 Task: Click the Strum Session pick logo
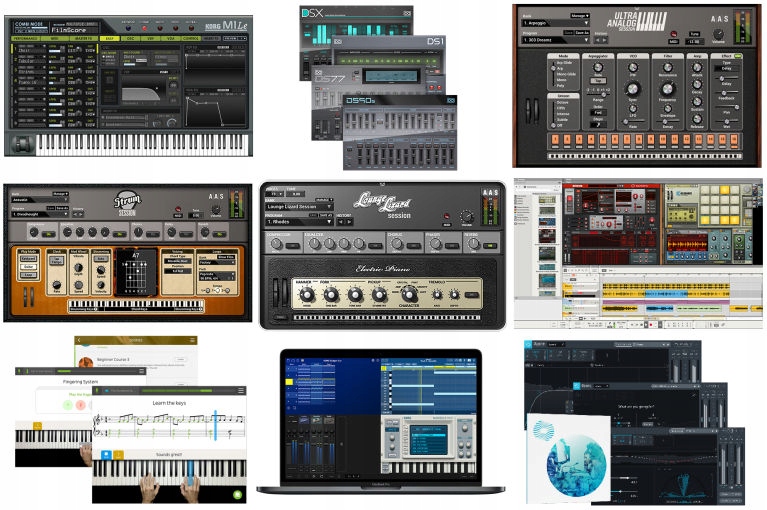[x=127, y=202]
